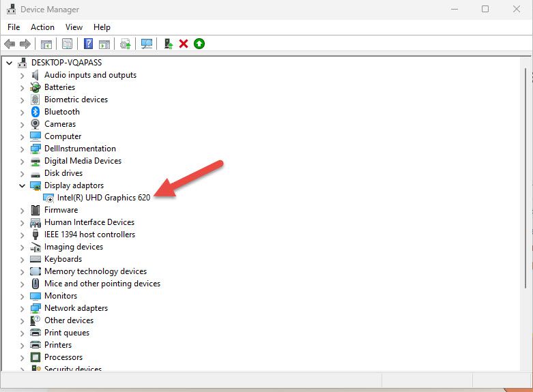Click the Processors chip icon
Screen dimensions: 533x392
point(35,357)
